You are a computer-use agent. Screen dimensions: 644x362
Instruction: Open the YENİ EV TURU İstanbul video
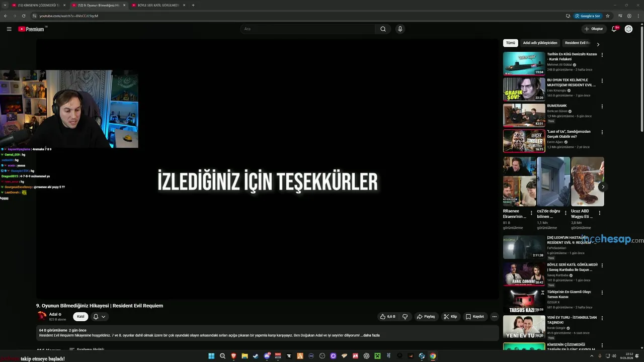[524, 327]
